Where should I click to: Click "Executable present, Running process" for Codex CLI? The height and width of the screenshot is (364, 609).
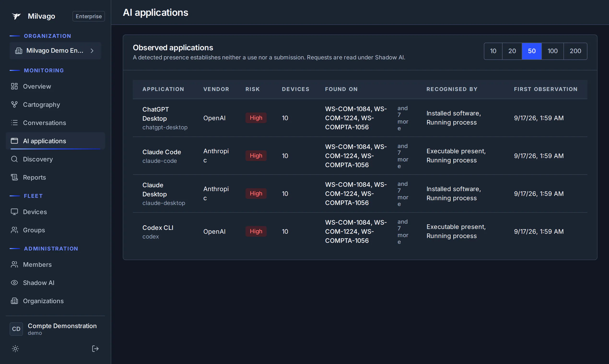point(456,231)
